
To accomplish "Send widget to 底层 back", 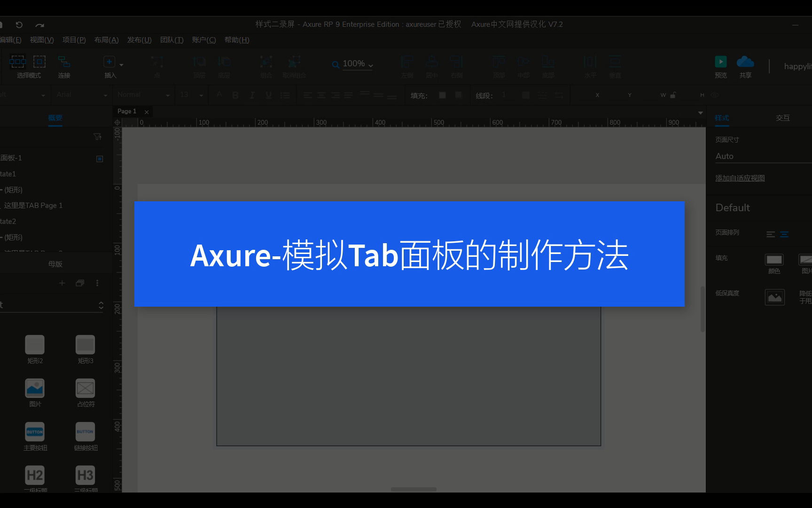I will 224,62.
